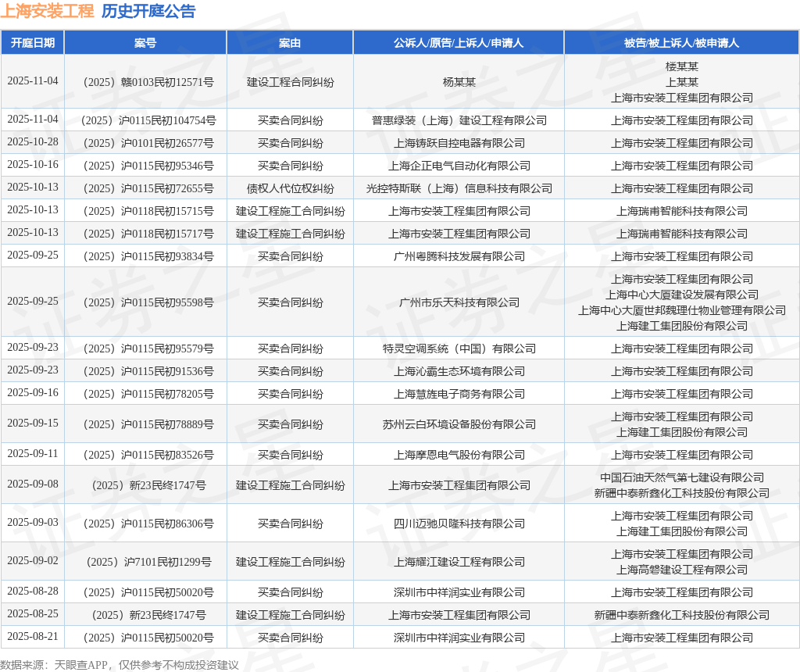Select case number (2025)沪0115民初95579号
The image size is (800, 672).
(148, 349)
